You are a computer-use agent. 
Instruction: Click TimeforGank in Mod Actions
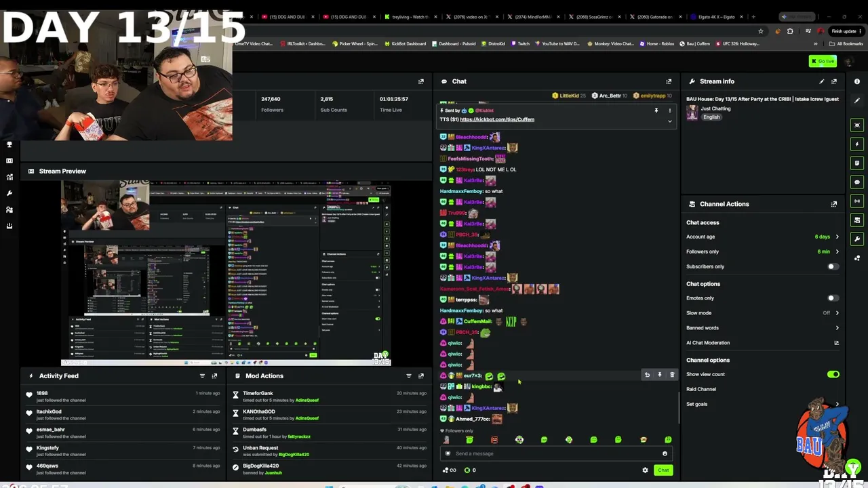258,393
